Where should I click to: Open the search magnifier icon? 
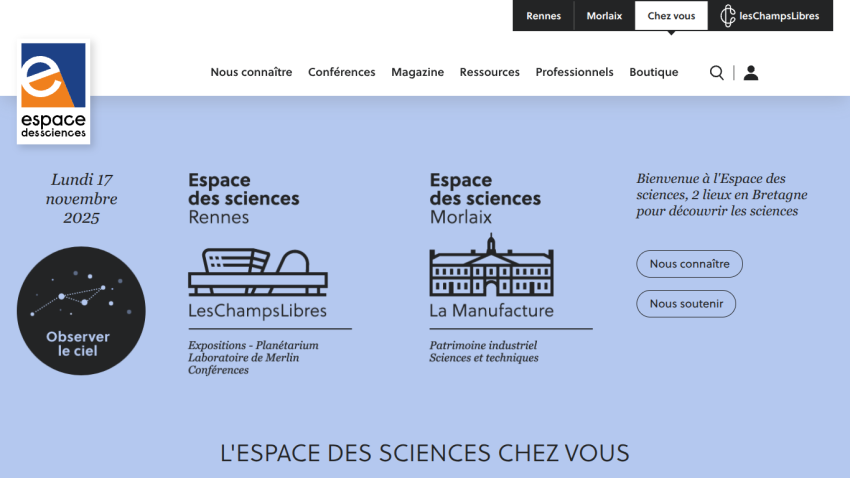click(x=717, y=73)
